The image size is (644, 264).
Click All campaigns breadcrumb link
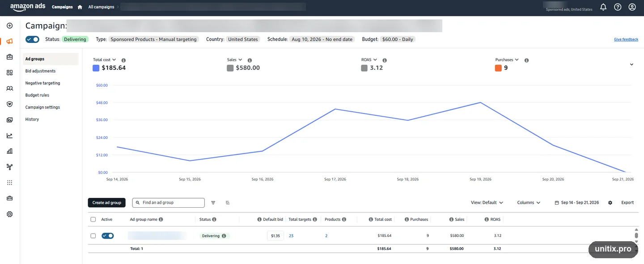click(x=101, y=7)
